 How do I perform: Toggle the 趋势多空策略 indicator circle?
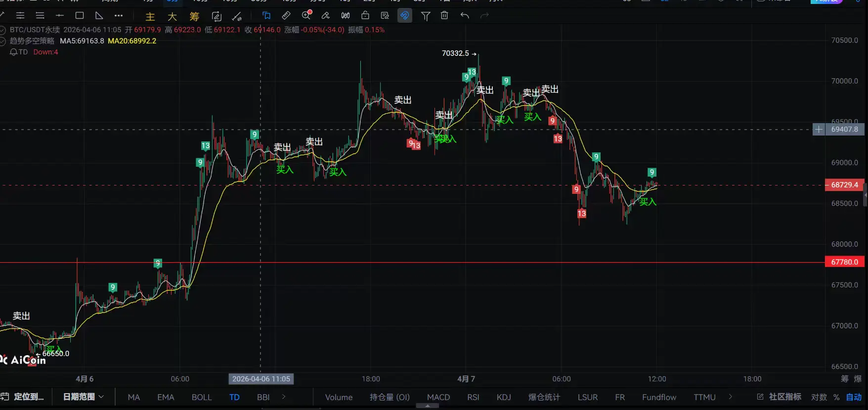coord(2,41)
